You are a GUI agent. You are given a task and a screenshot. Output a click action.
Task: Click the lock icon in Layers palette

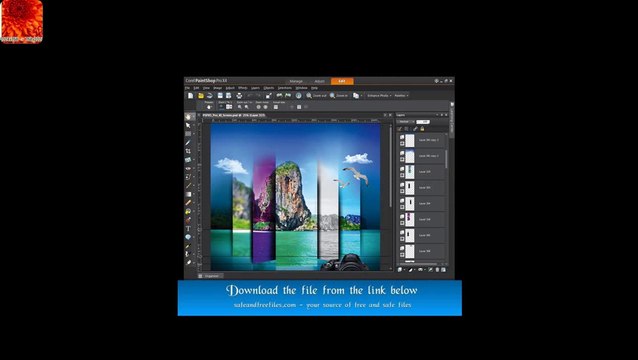coord(422,129)
